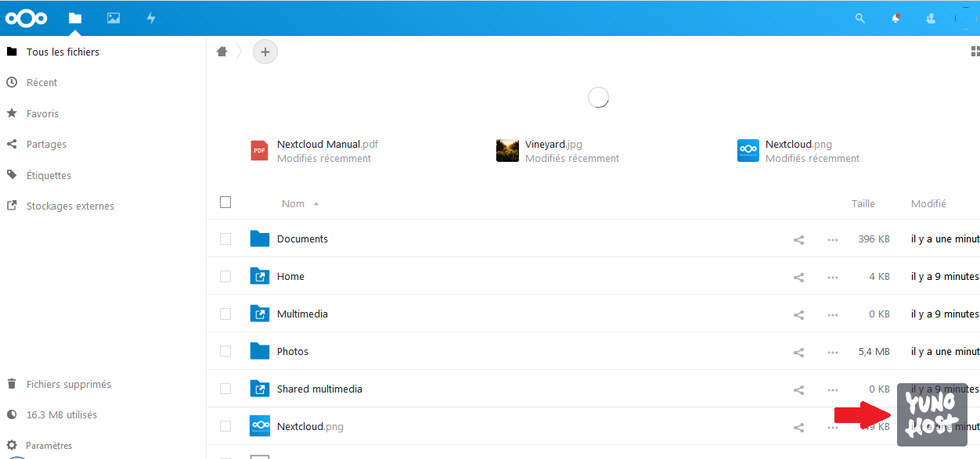Open the Contacts menu icon
The width and height of the screenshot is (980, 459).
pyautogui.click(x=931, y=19)
